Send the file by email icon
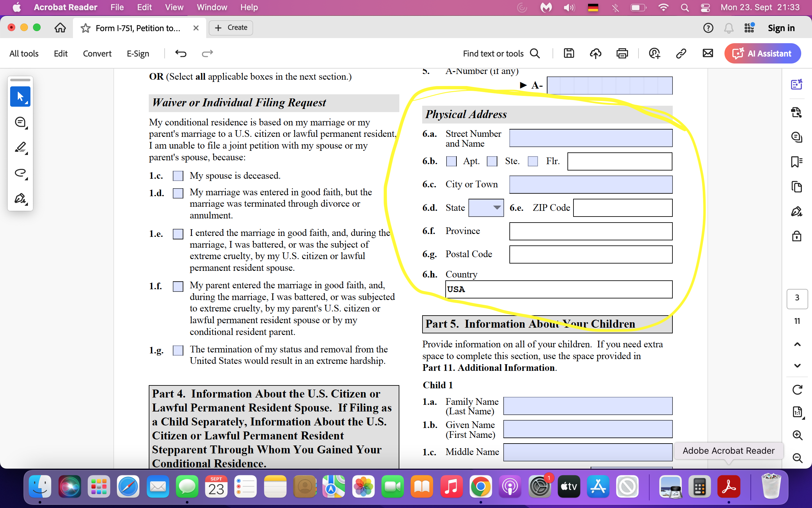This screenshot has height=508, width=812. coord(708,53)
